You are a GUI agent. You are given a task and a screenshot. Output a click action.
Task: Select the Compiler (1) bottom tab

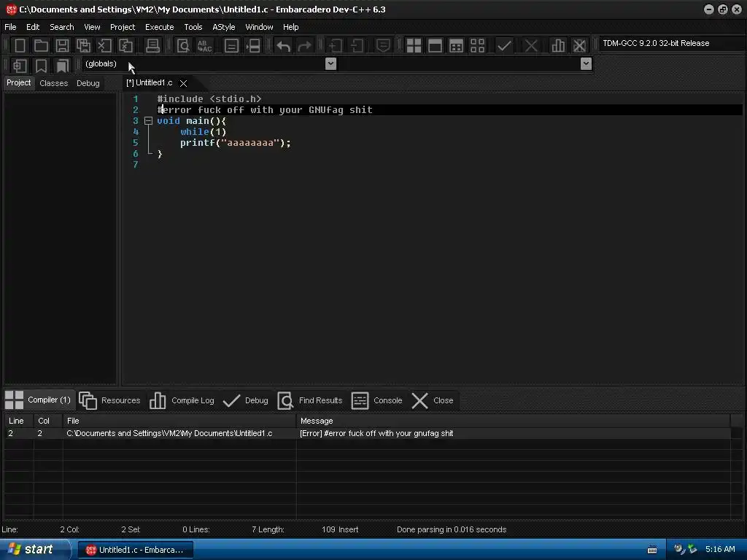tap(39, 400)
